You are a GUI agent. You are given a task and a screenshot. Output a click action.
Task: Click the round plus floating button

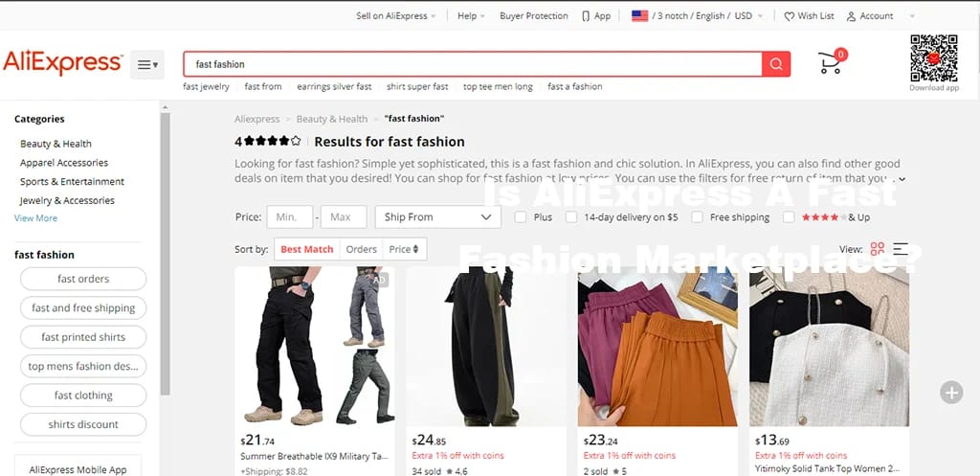951,392
